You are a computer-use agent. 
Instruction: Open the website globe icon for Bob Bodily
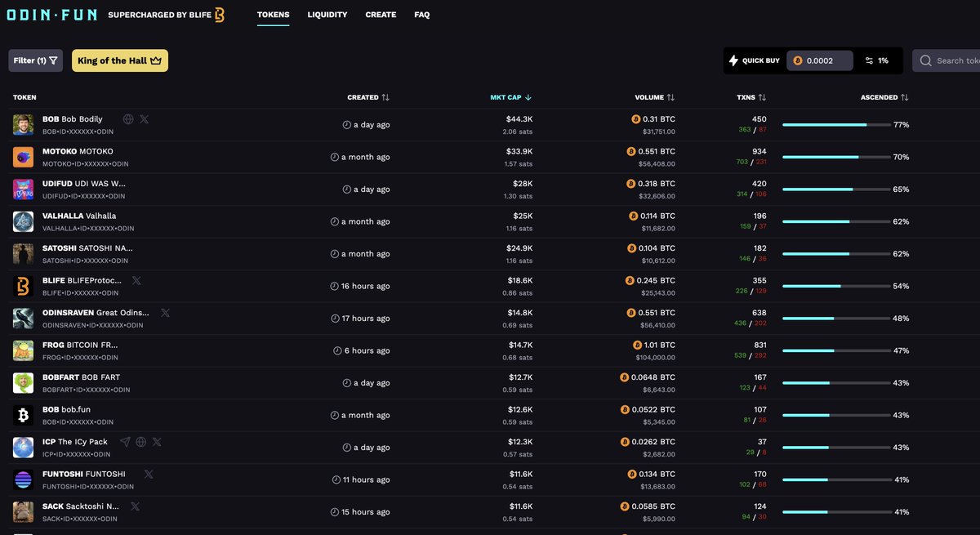[128, 119]
